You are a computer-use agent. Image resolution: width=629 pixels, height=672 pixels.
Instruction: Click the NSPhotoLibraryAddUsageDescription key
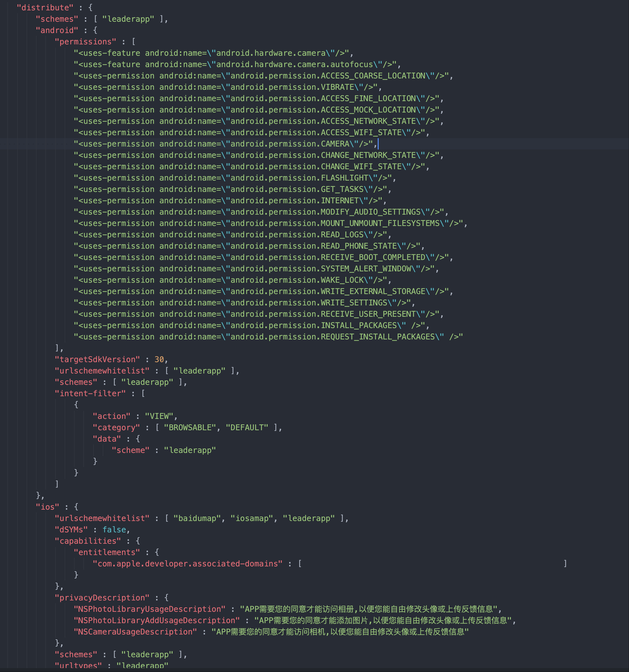[x=157, y=620]
